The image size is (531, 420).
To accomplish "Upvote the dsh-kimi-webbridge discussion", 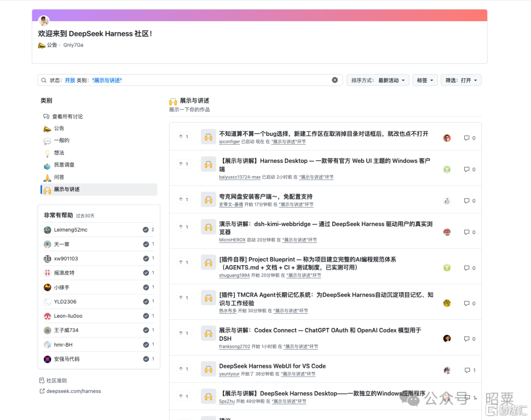I will pos(184,227).
